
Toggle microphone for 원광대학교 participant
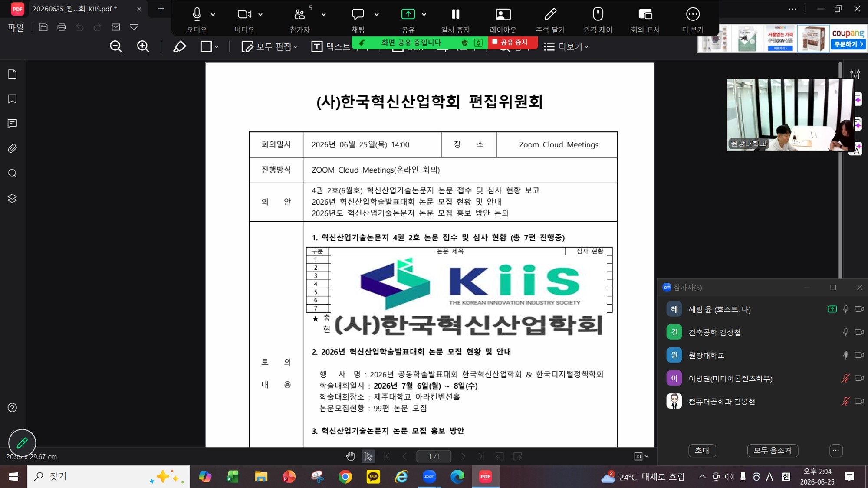click(845, 355)
